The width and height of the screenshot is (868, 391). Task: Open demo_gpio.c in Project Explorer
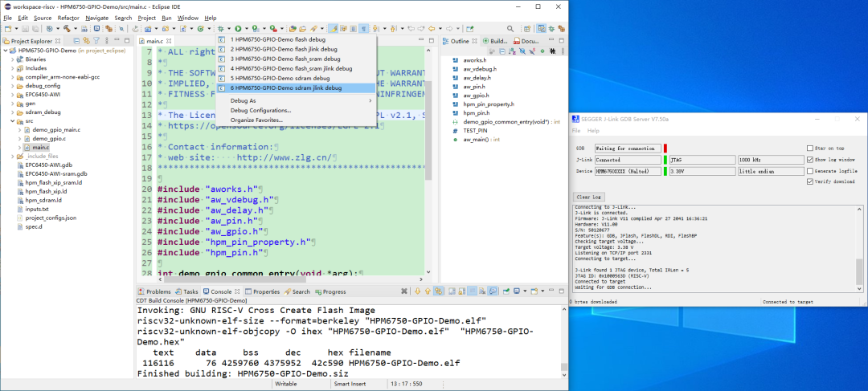(x=49, y=138)
